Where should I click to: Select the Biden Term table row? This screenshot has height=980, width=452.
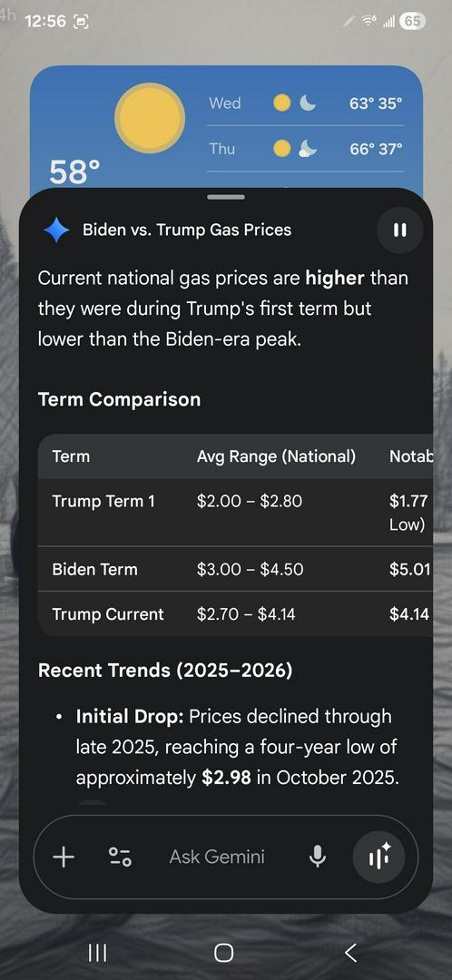[x=235, y=569]
